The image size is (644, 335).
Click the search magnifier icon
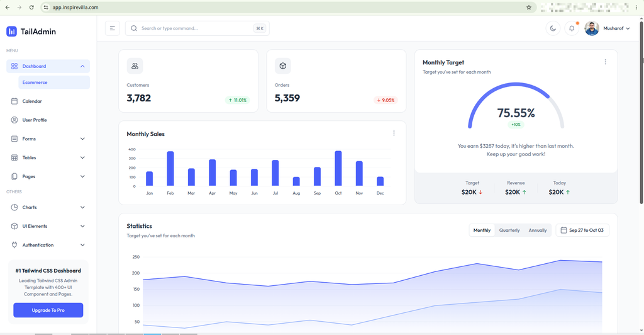click(134, 28)
